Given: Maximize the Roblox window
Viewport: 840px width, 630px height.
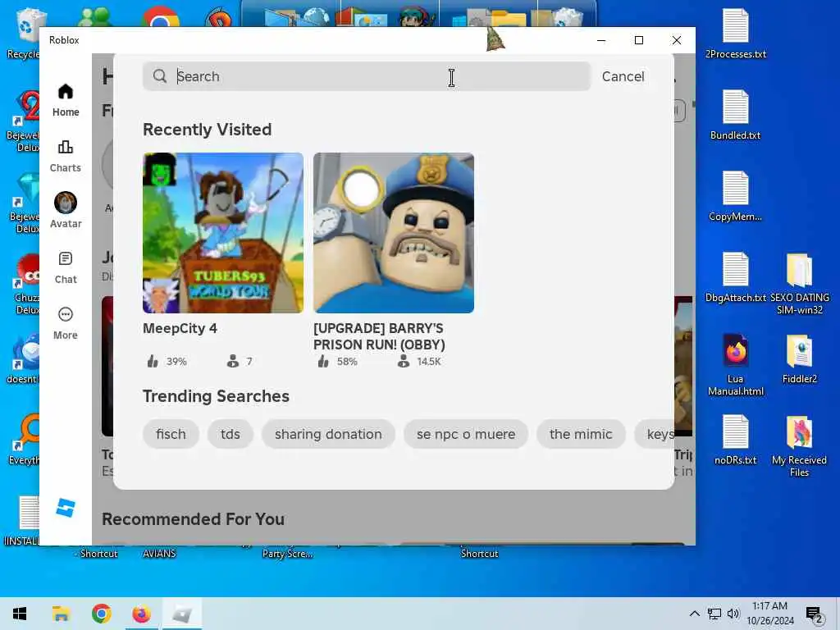Looking at the screenshot, I should click(638, 40).
